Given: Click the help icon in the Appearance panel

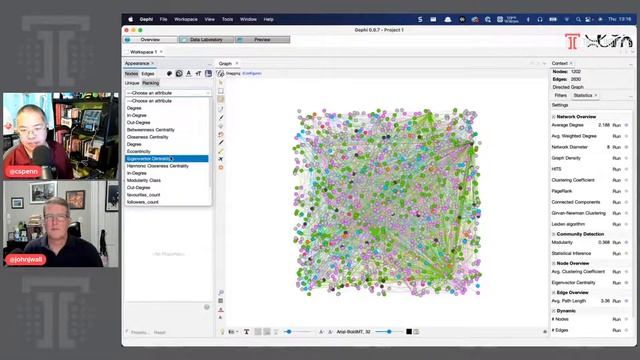Looking at the screenshot, I should 207,307.
